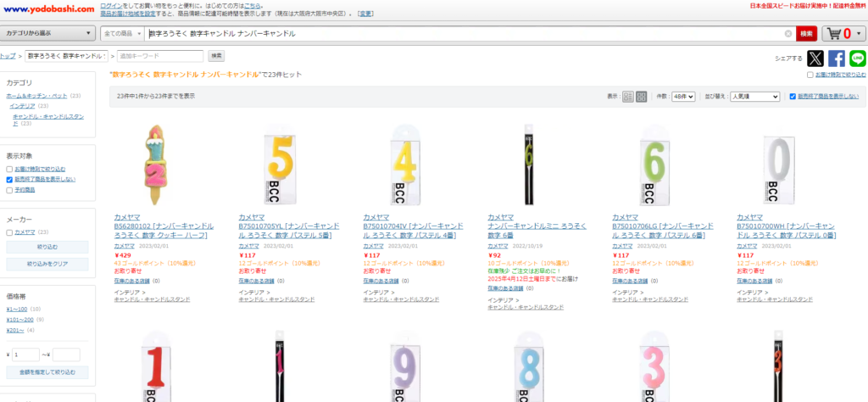
Task: Toggle 販売終了商品を表示しない checkbox in results toolbar
Action: coord(793,97)
